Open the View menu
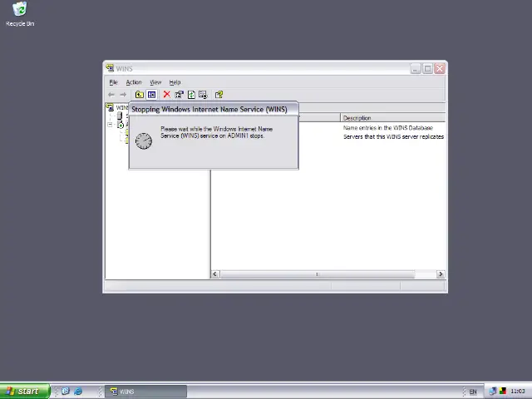532x399 pixels. (x=155, y=82)
